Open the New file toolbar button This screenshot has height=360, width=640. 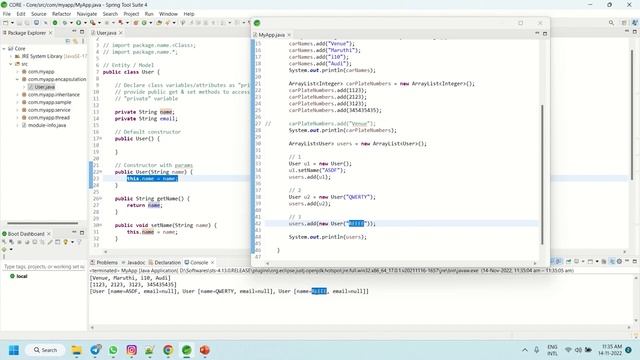6,23
